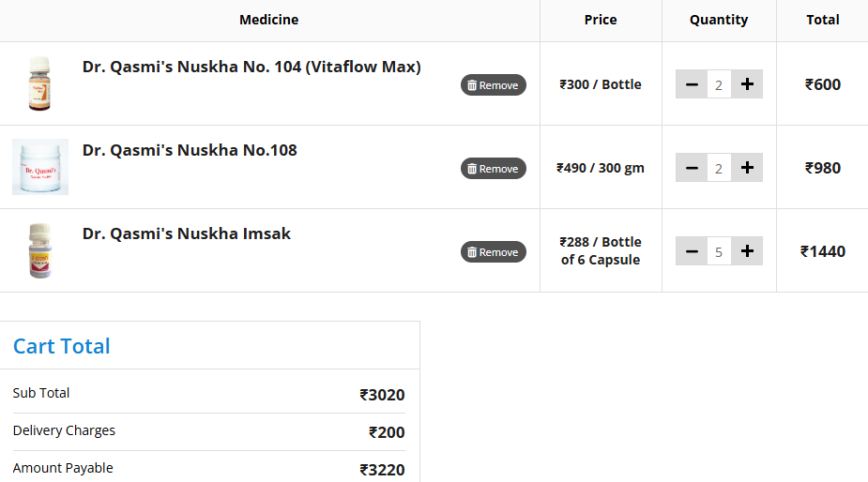Increase quantity of Nuskha No. 104 Vitaflow Max

[x=747, y=84]
